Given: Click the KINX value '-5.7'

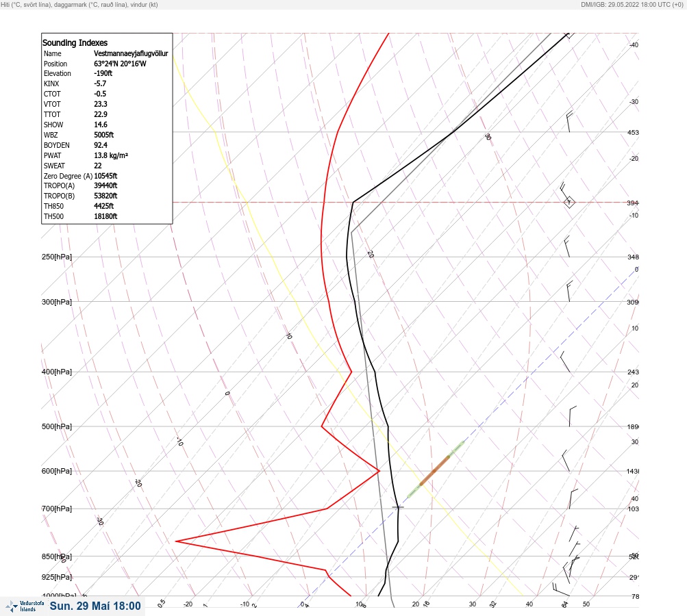Looking at the screenshot, I should pyautogui.click(x=100, y=84).
